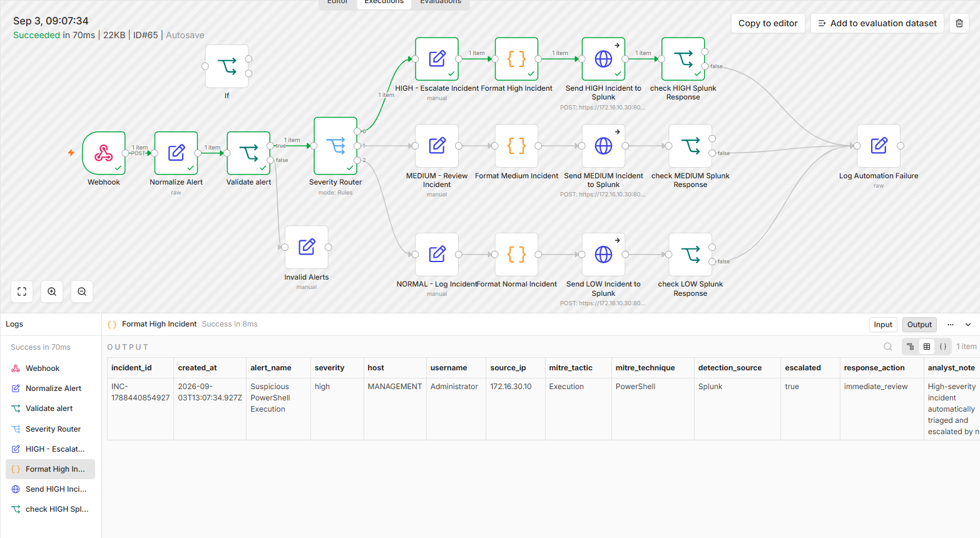Select the Format Normal Incident node
The image size is (980, 538).
516,255
